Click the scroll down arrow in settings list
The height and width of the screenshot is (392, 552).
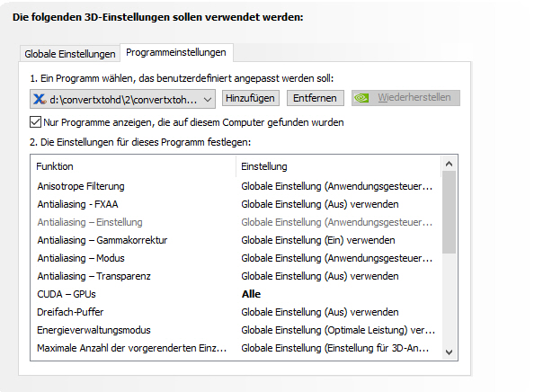pyautogui.click(x=449, y=352)
